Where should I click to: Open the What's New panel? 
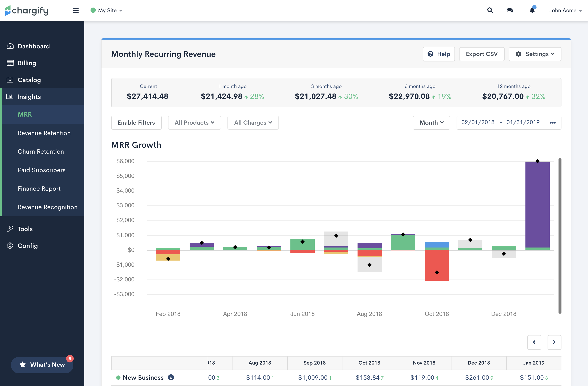click(x=42, y=365)
